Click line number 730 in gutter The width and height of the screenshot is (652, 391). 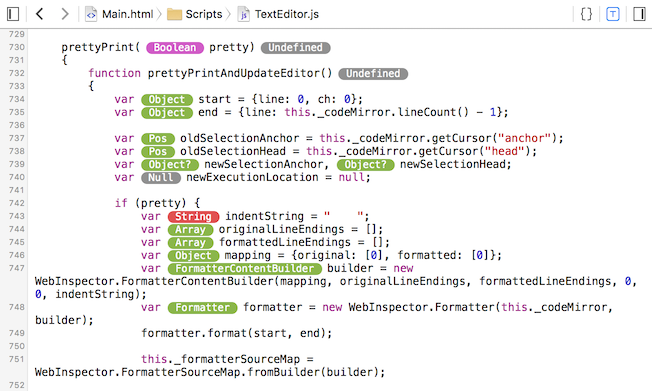click(x=17, y=47)
